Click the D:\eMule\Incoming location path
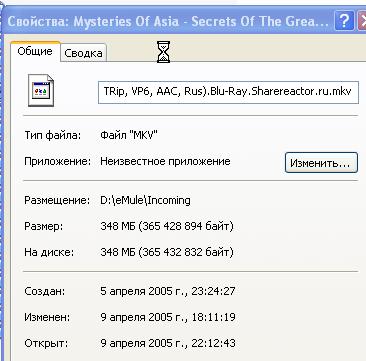This screenshot has width=366, height=361. tap(145, 201)
